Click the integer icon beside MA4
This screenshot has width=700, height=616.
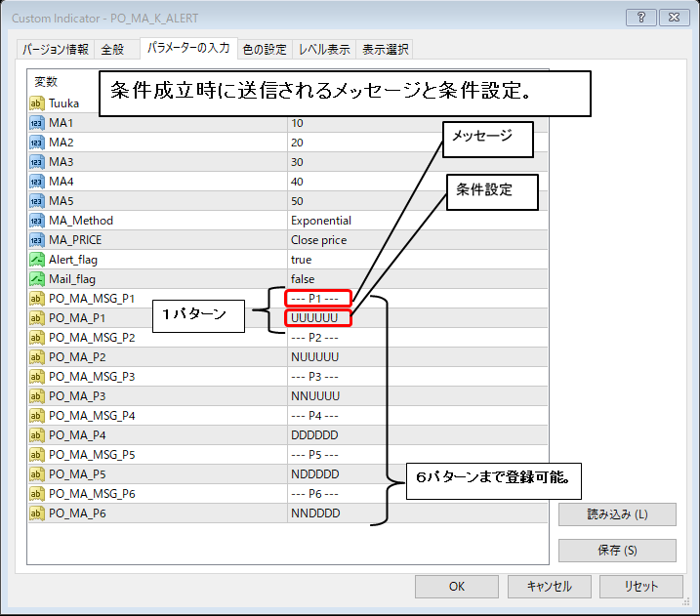click(37, 182)
